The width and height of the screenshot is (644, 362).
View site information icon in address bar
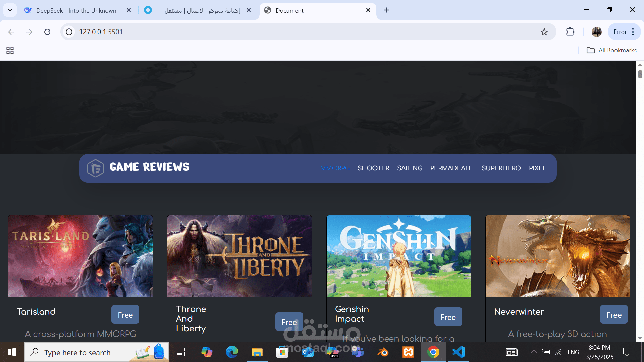(x=69, y=32)
